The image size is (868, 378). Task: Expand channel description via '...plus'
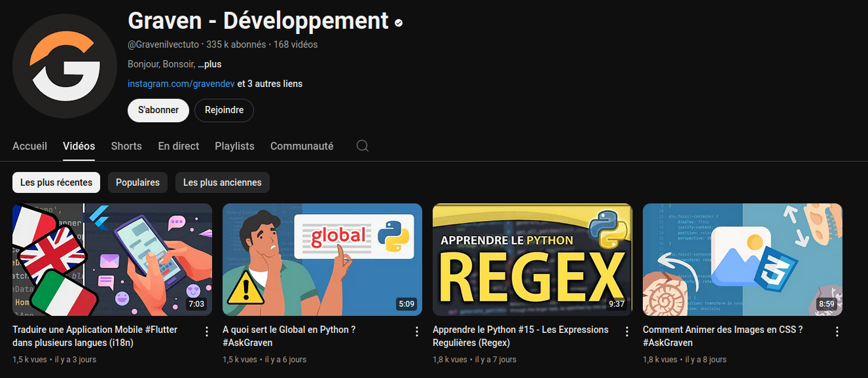(209, 64)
